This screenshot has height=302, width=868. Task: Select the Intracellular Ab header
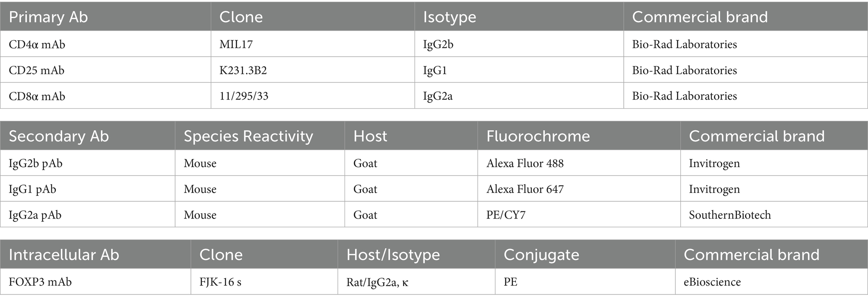point(64,255)
